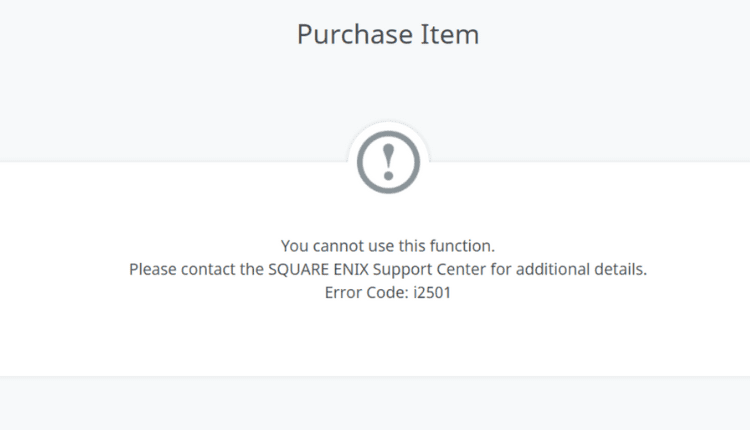750x430 pixels.
Task: Click the "Error Code: i2501" line
Action: coord(388,295)
